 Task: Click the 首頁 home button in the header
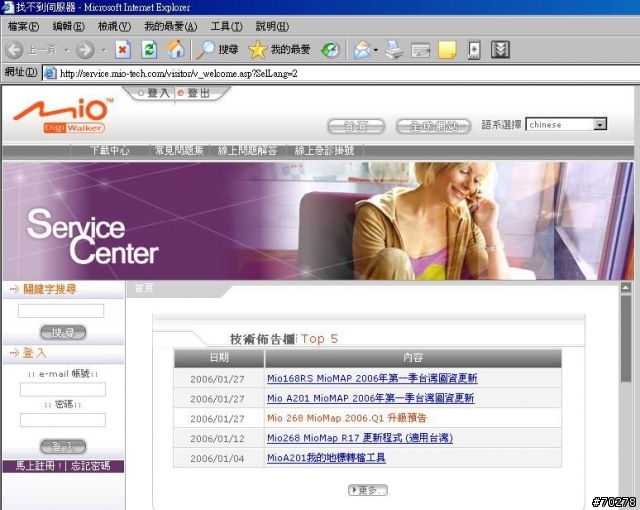356,126
